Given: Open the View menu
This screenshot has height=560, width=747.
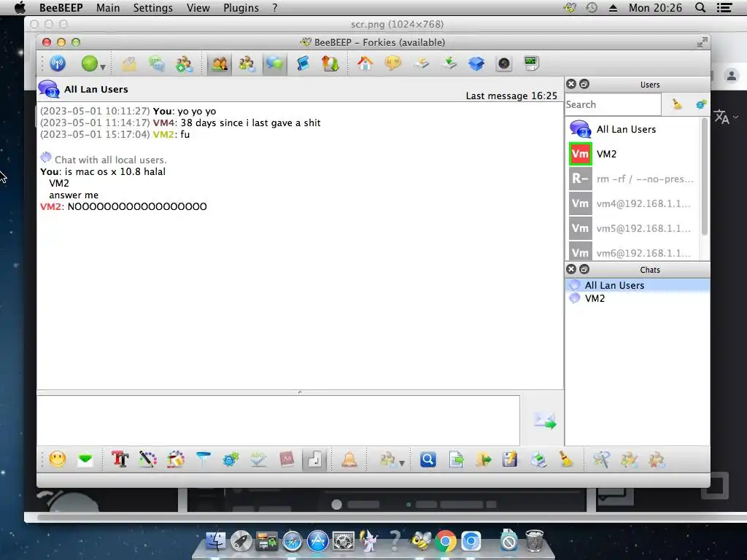Looking at the screenshot, I should pyautogui.click(x=198, y=8).
